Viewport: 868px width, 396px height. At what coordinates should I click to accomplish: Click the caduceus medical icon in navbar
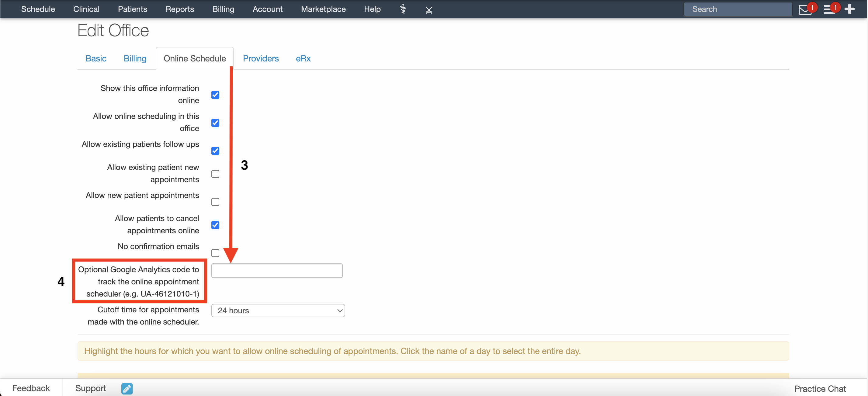(403, 9)
